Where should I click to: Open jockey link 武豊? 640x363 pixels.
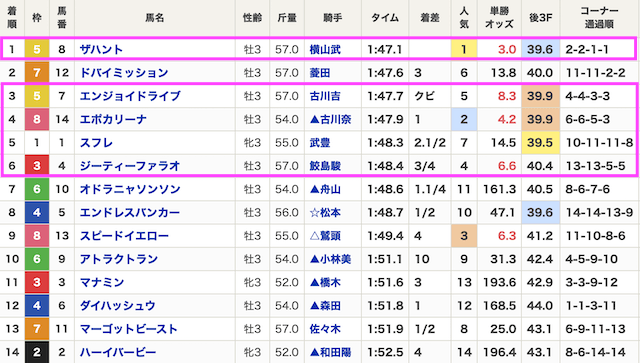coord(320,143)
